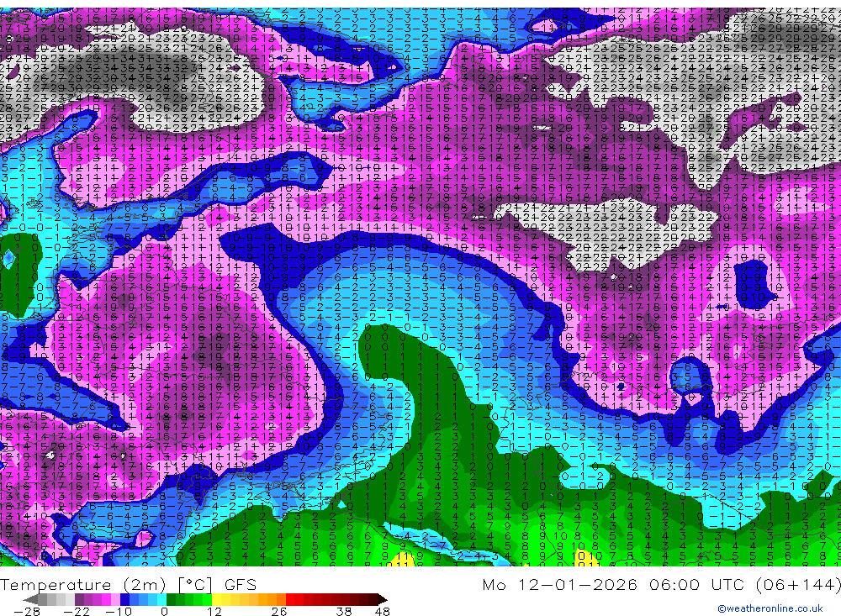Click the dark purple swatch above the '-22' label
841x616 pixels.
(79, 600)
